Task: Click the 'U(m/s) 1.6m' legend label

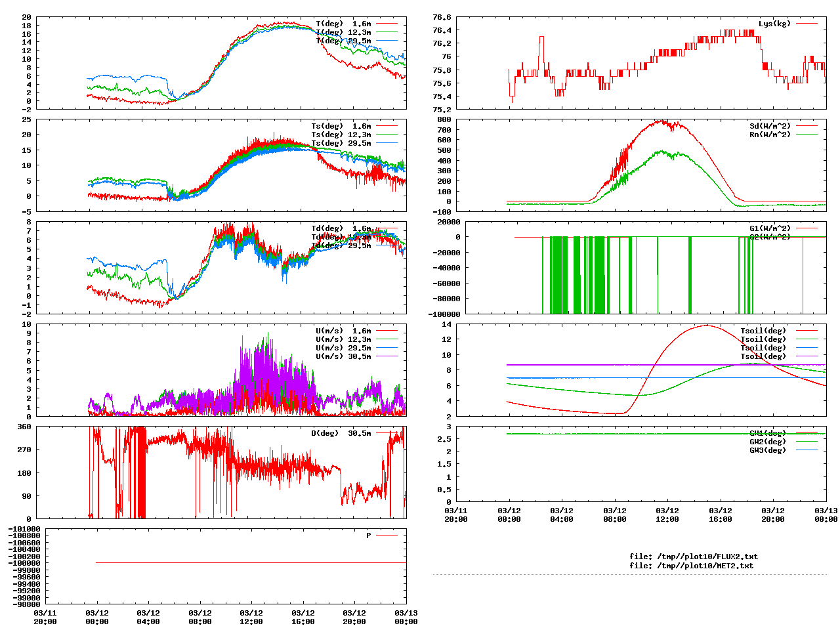Action: click(x=343, y=331)
